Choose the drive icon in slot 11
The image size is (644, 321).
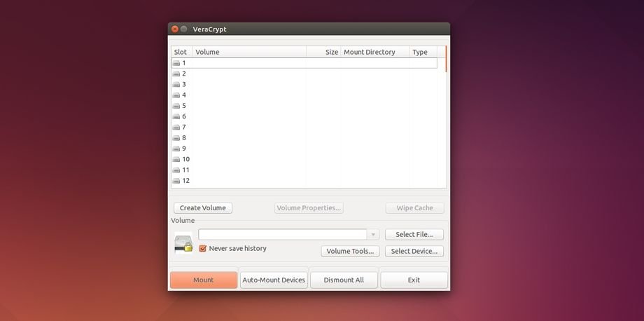(x=176, y=170)
